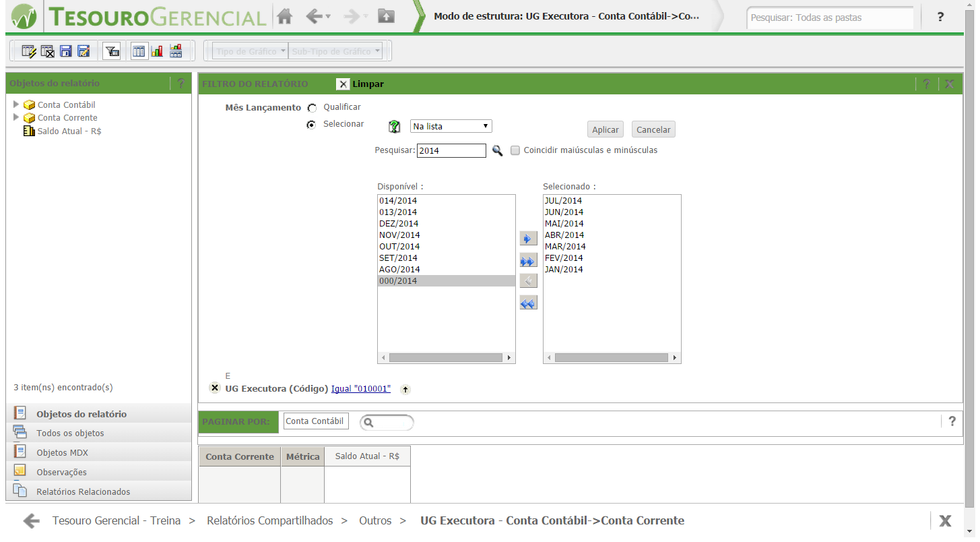Click the Disponível list horizontal scrollbar
Viewport: 980px width, 542px height.
click(446, 358)
